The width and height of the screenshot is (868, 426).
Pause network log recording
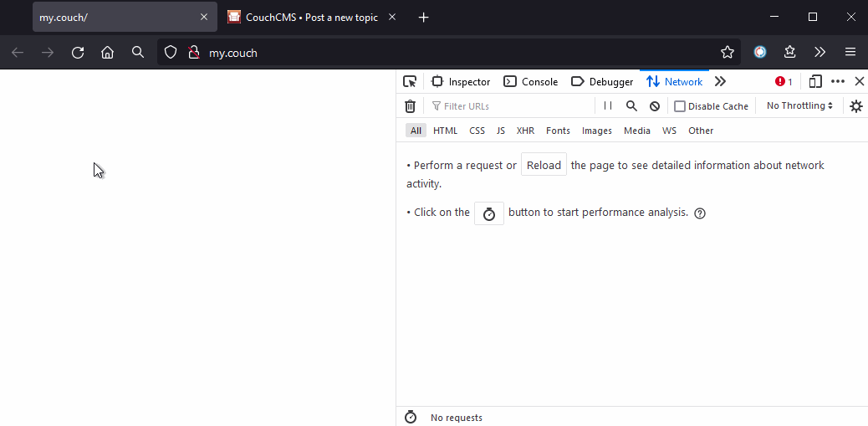click(x=608, y=105)
